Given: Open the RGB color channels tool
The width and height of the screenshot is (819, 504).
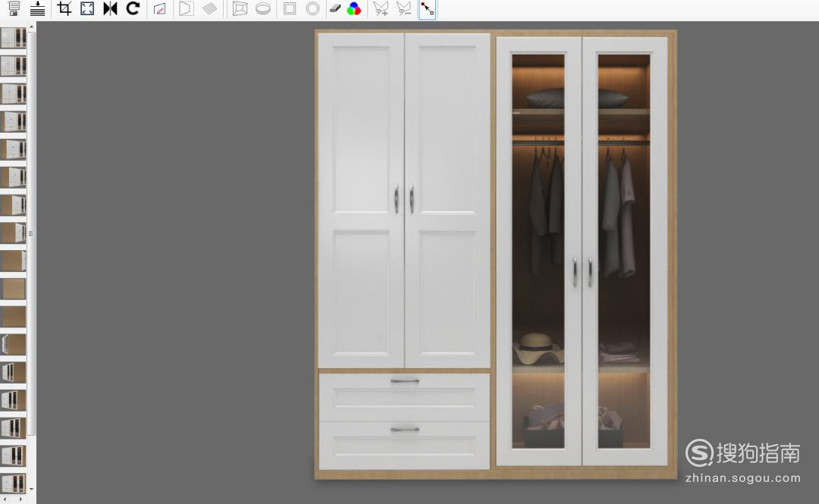Looking at the screenshot, I should 354,9.
